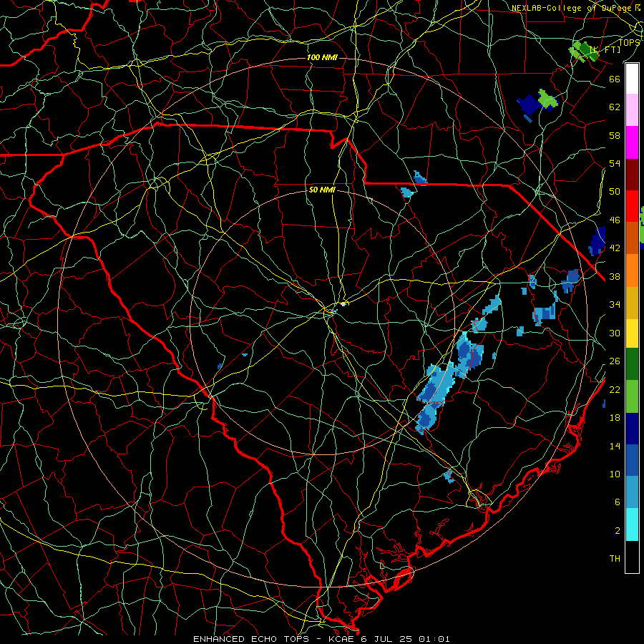This screenshot has height=644, width=644.
Task: Click the bright red legend swatch
Action: [632, 206]
